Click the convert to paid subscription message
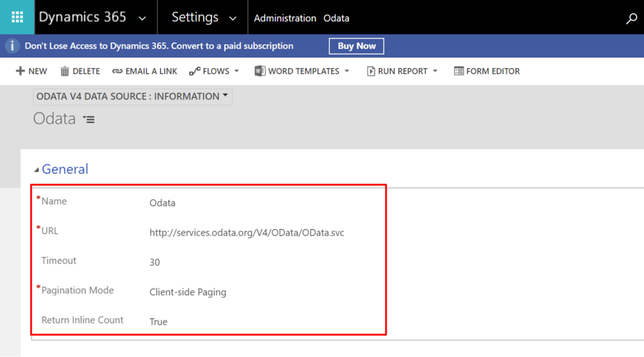Screen dimensions: 644x357 (159, 46)
